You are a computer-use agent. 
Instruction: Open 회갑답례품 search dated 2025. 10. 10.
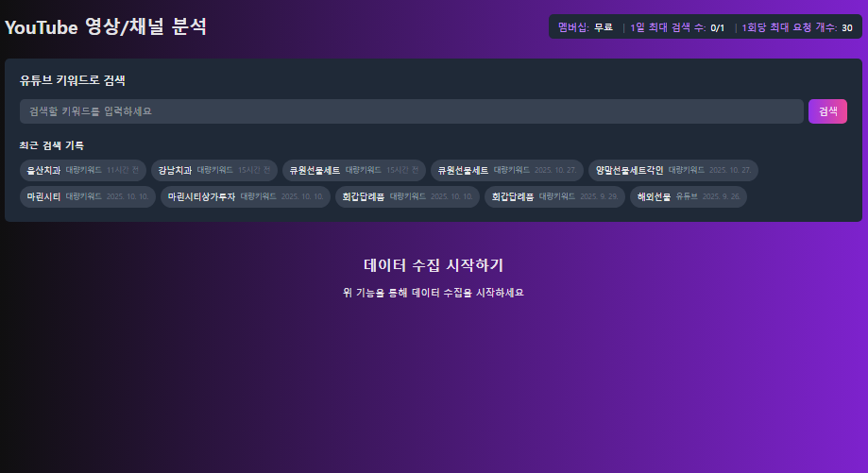(407, 197)
